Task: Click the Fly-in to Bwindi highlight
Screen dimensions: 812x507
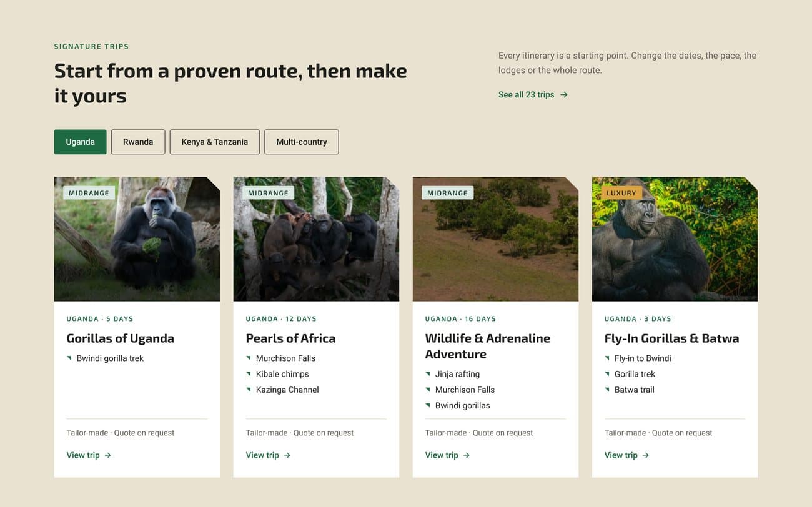Action: (x=643, y=358)
